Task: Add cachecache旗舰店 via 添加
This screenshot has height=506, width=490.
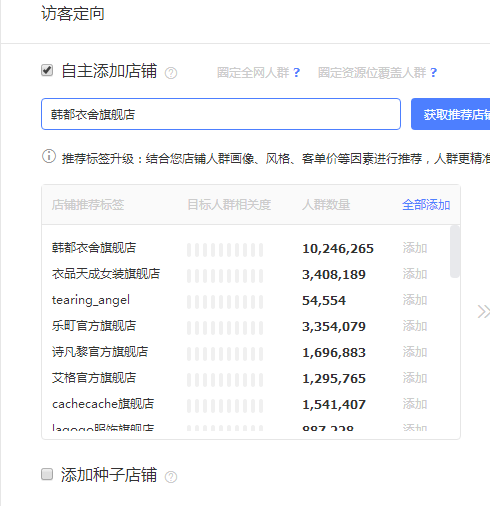Action: point(415,404)
